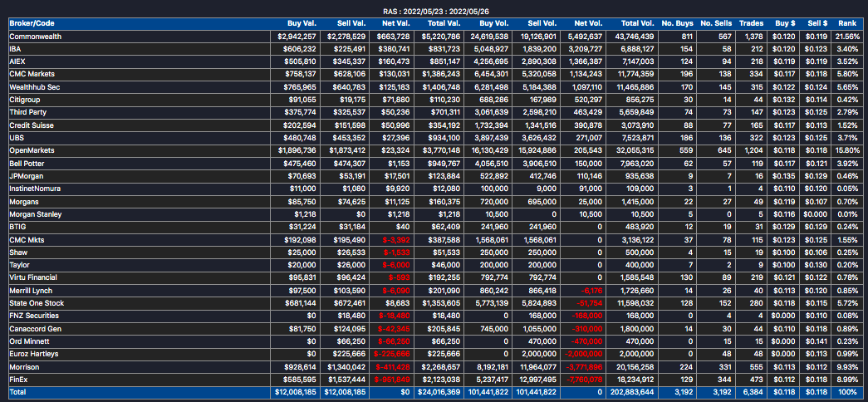Click Commonwealth's buy value $2,942,257
868x402 pixels.
[297, 36]
